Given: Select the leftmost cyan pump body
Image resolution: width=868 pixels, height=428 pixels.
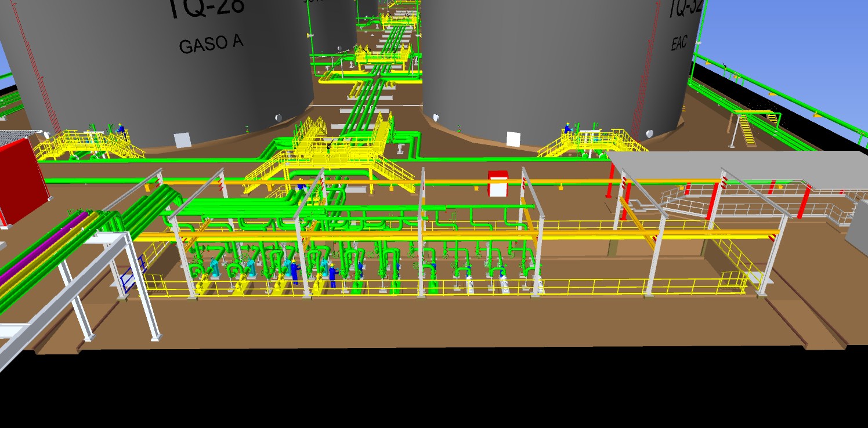Looking at the screenshot, I should click(214, 267).
